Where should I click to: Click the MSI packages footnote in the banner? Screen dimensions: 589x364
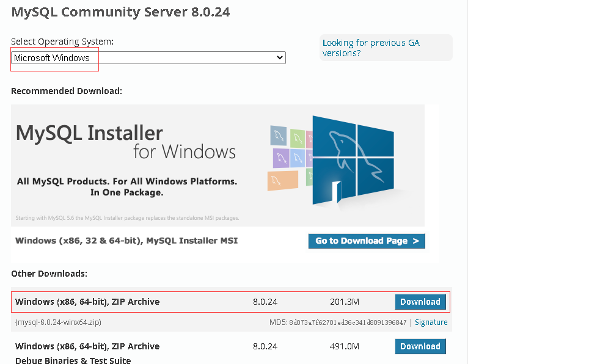tap(127, 218)
